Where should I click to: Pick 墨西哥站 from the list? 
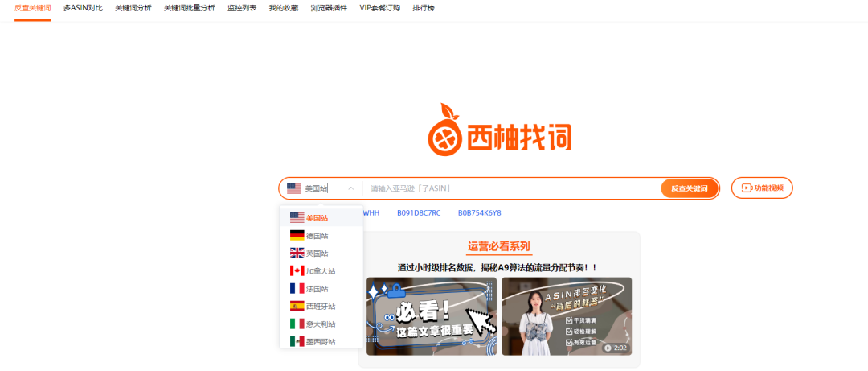coord(321,341)
